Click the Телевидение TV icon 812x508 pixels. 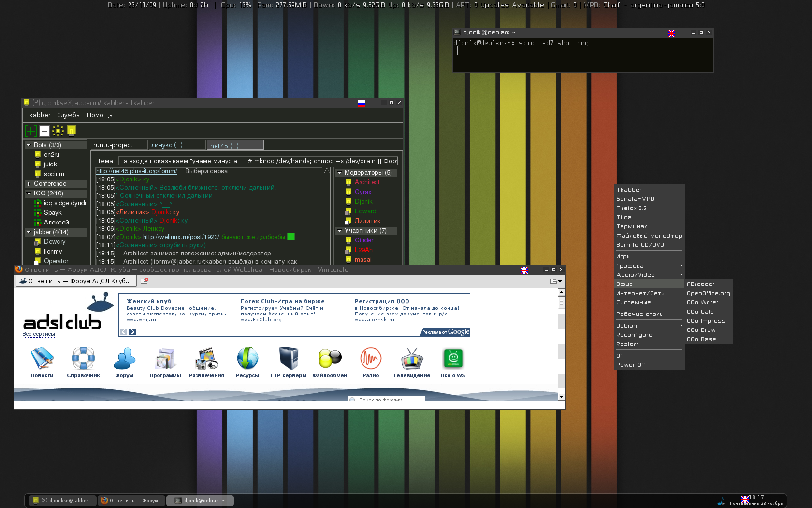pos(412,359)
